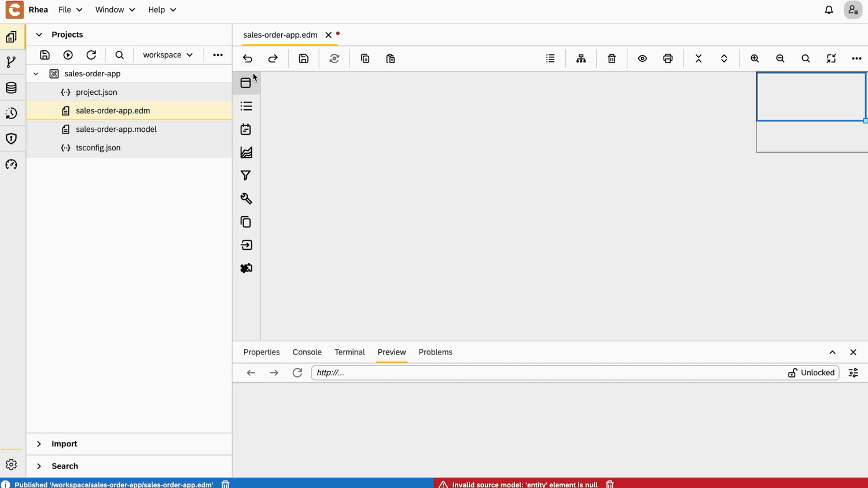
Task: Select the Entity tool in palette
Action: point(246,83)
